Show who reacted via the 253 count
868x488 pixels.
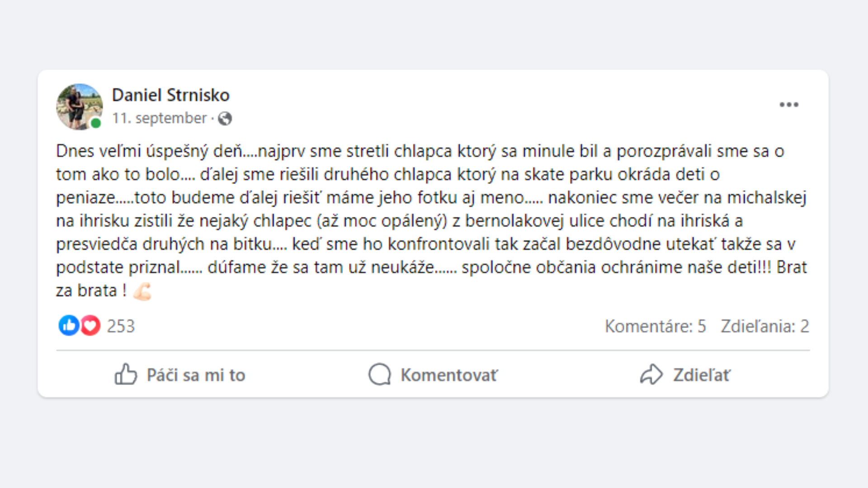[121, 326]
